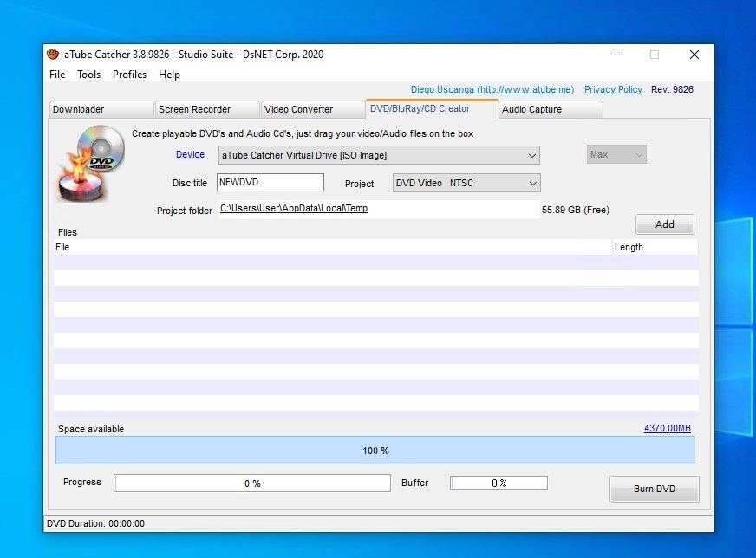Screen dimensions: 756x558
Task: Open the Privacy Policy link
Action: pos(613,89)
